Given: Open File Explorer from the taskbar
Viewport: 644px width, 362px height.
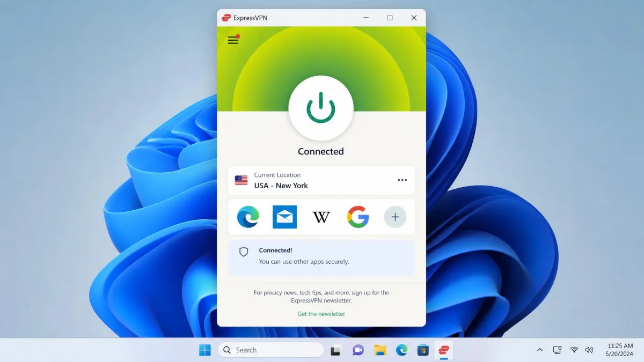Looking at the screenshot, I should 380,350.
